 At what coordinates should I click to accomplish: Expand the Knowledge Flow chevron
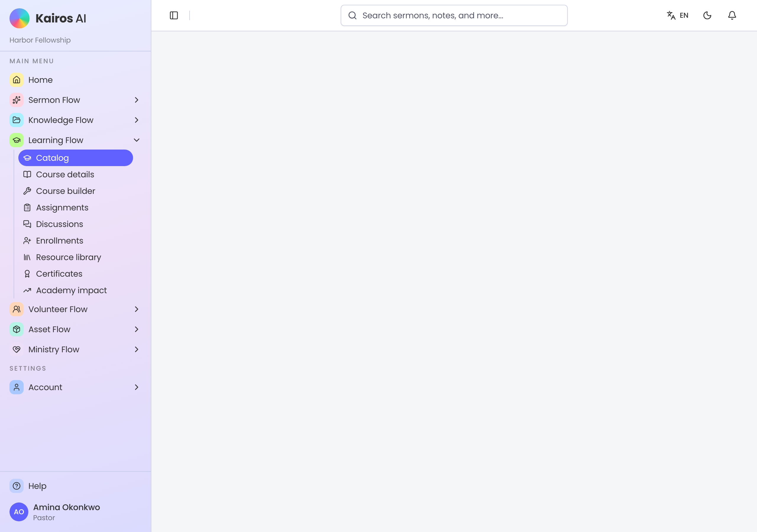point(137,120)
